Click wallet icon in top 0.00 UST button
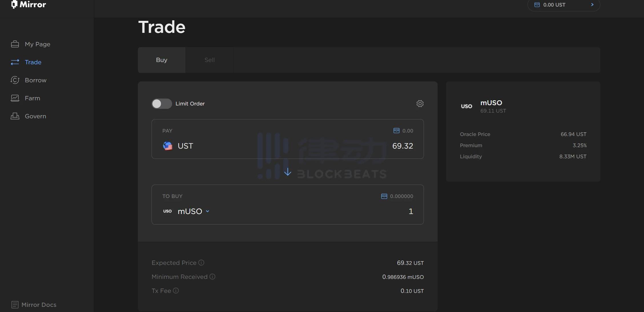This screenshot has width=644, height=312. click(x=537, y=5)
